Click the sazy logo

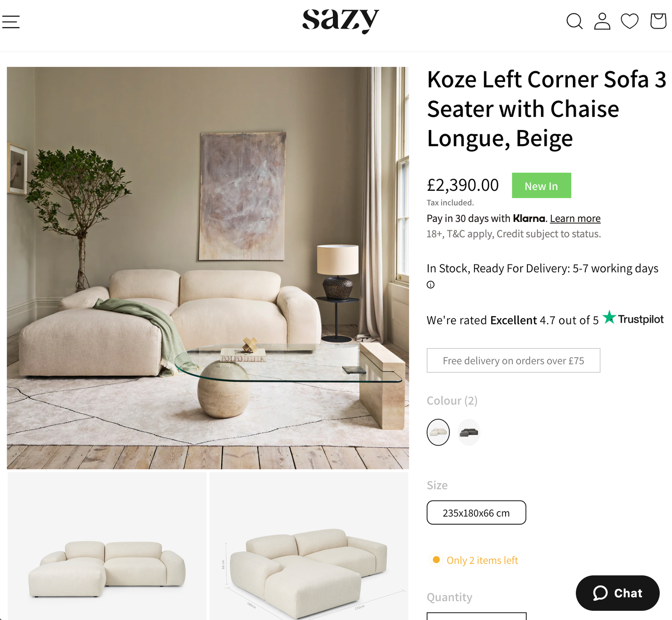coord(340,21)
